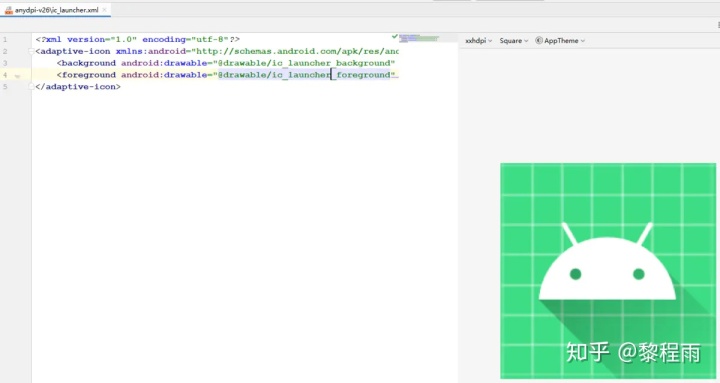This screenshot has width=720, height=383.
Task: Open the Square shape dropdown
Action: click(x=513, y=40)
